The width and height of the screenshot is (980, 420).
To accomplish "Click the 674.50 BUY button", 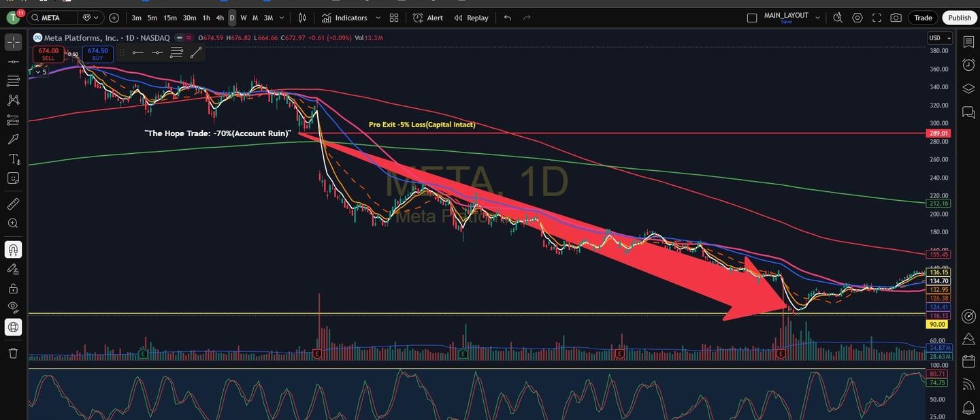I will (x=97, y=54).
